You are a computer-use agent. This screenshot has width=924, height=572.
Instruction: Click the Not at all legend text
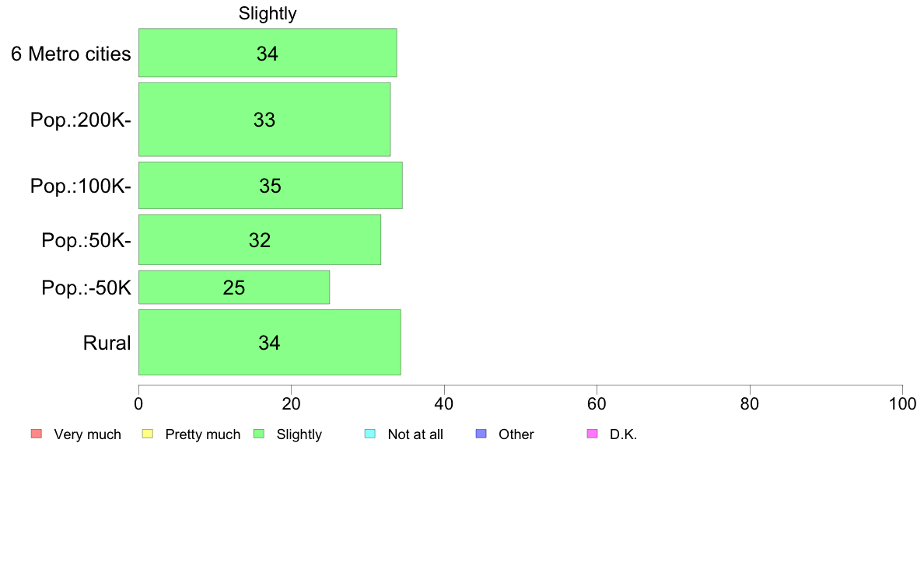click(415, 434)
